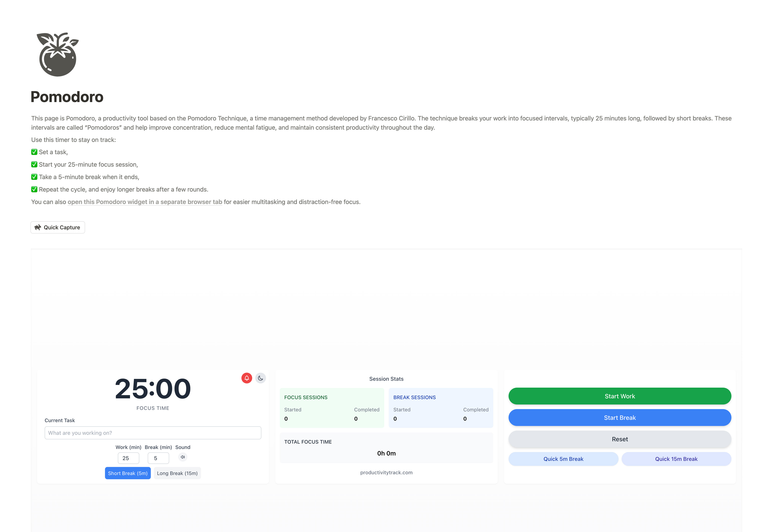The width and height of the screenshot is (760, 532).
Task: Click 'Start your 25-minute focus session' line
Action: 85,164
